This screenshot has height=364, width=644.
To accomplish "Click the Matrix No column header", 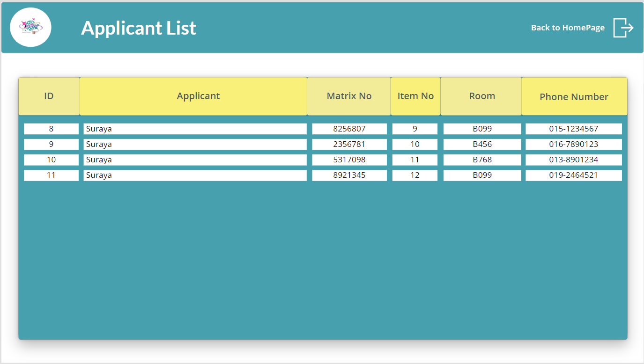I will 349,96.
